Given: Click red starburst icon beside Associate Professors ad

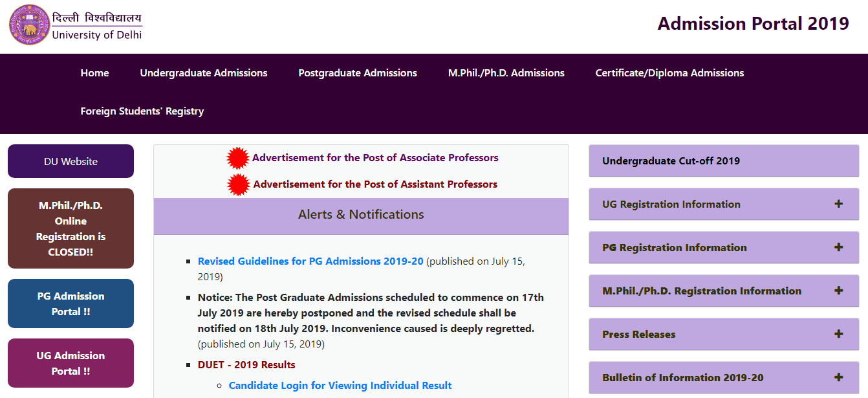Looking at the screenshot, I should [238, 158].
